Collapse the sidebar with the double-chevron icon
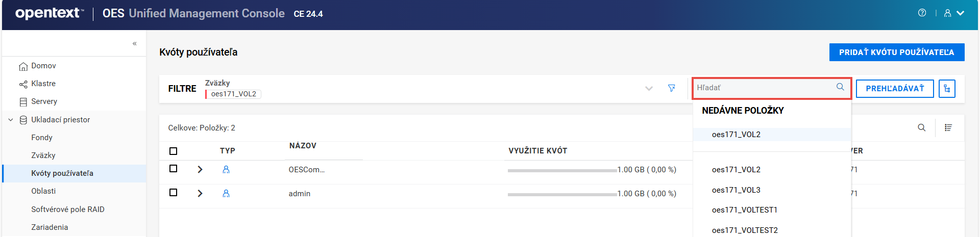Image resolution: width=980 pixels, height=237 pixels. click(x=135, y=44)
